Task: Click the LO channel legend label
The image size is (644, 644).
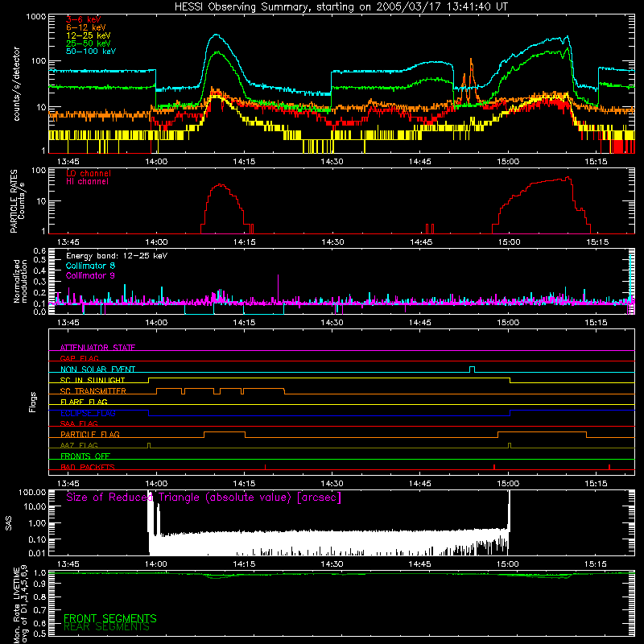Action: coord(89,173)
